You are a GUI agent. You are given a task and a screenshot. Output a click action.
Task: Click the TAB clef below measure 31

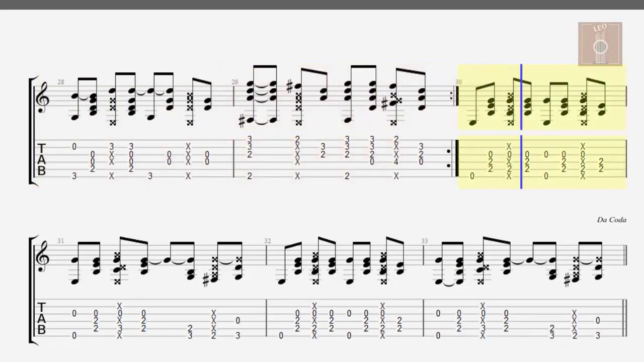pos(42,318)
